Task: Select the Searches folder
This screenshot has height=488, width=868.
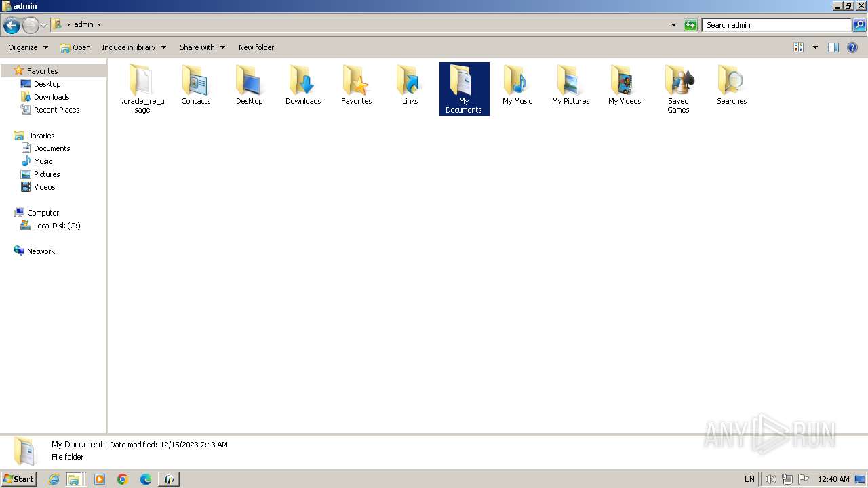Action: tap(732, 85)
